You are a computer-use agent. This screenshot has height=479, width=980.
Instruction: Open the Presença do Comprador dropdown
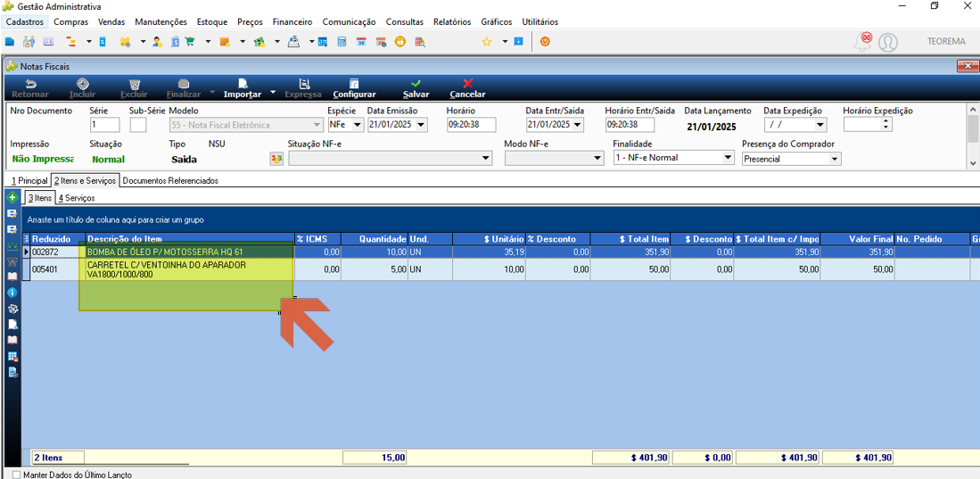(835, 159)
